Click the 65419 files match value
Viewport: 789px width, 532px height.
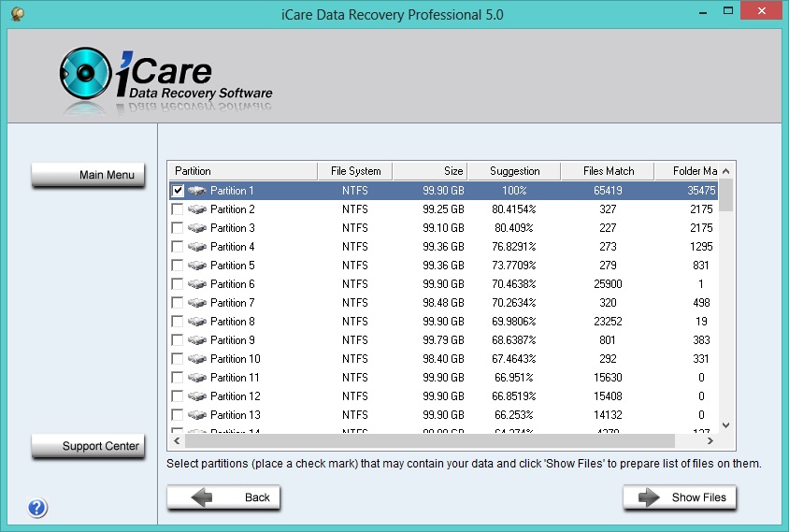608,191
